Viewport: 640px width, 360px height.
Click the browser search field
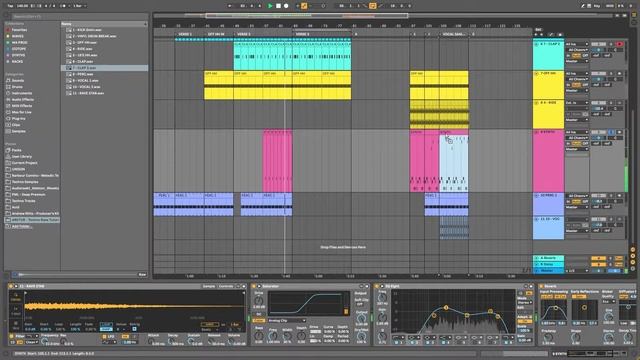[80, 17]
